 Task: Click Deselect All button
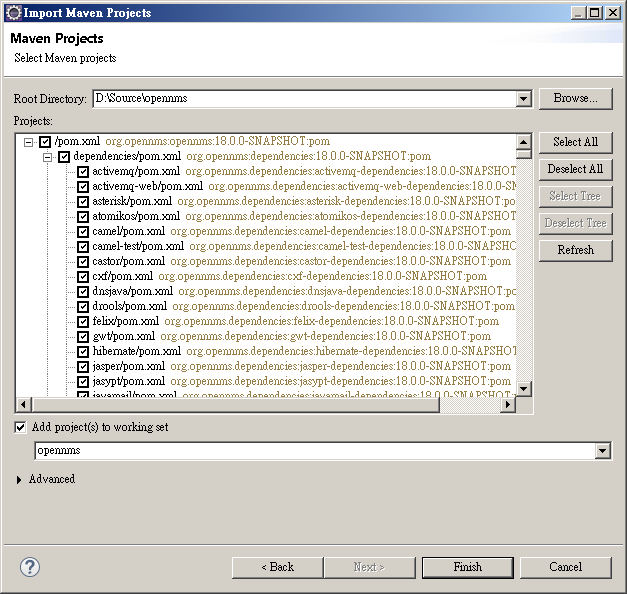(x=575, y=169)
